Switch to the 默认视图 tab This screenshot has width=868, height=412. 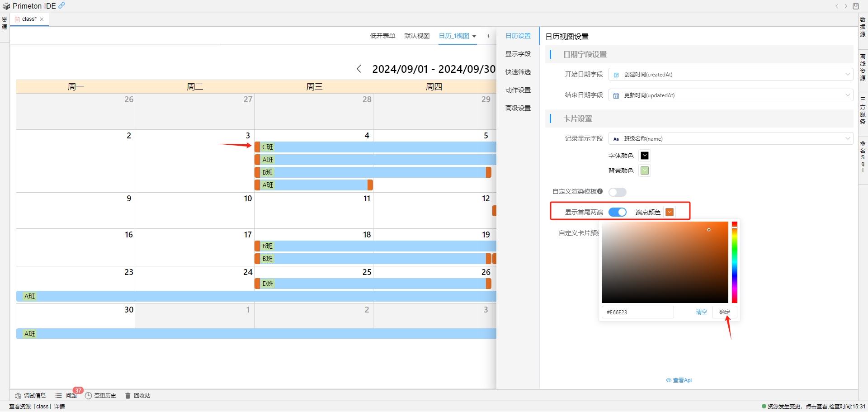click(416, 36)
